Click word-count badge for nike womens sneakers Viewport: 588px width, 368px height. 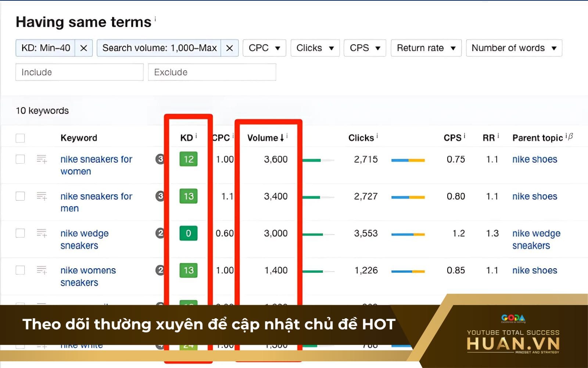coord(159,270)
